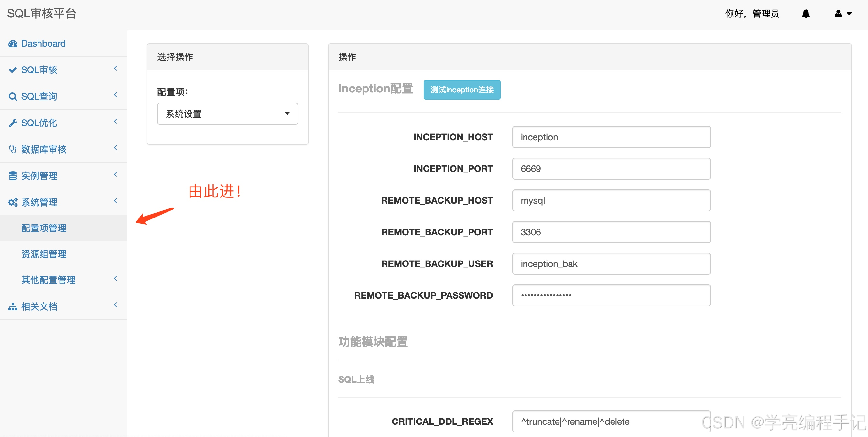Select the REMOTE_BACKUP_PASSWORD field
Screen dimensions: 868x437
coord(611,295)
